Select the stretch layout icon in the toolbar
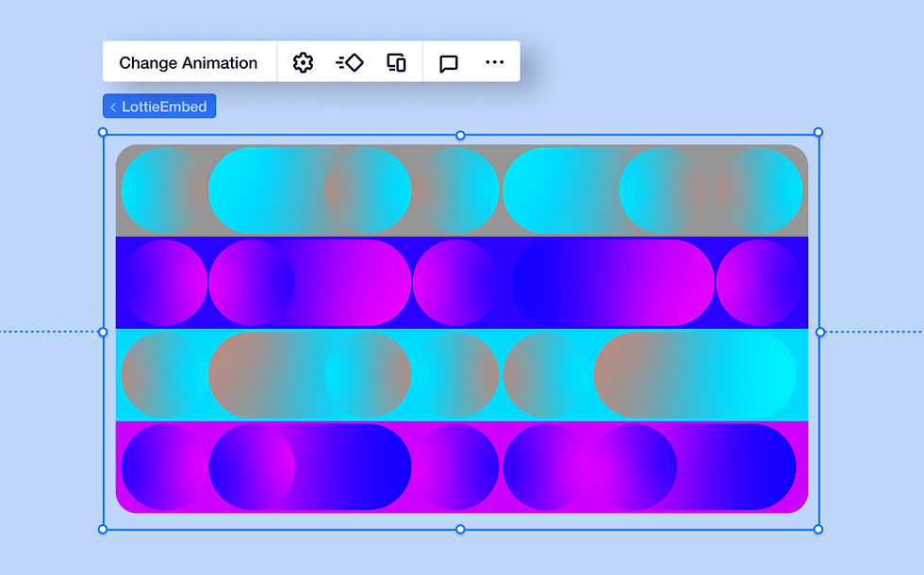 point(395,62)
